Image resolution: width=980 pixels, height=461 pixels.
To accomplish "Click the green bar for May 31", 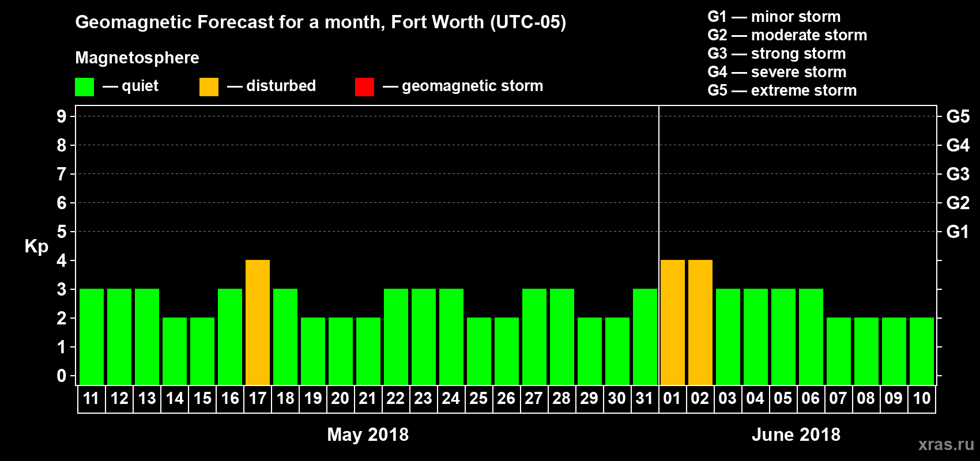I will tap(645, 337).
